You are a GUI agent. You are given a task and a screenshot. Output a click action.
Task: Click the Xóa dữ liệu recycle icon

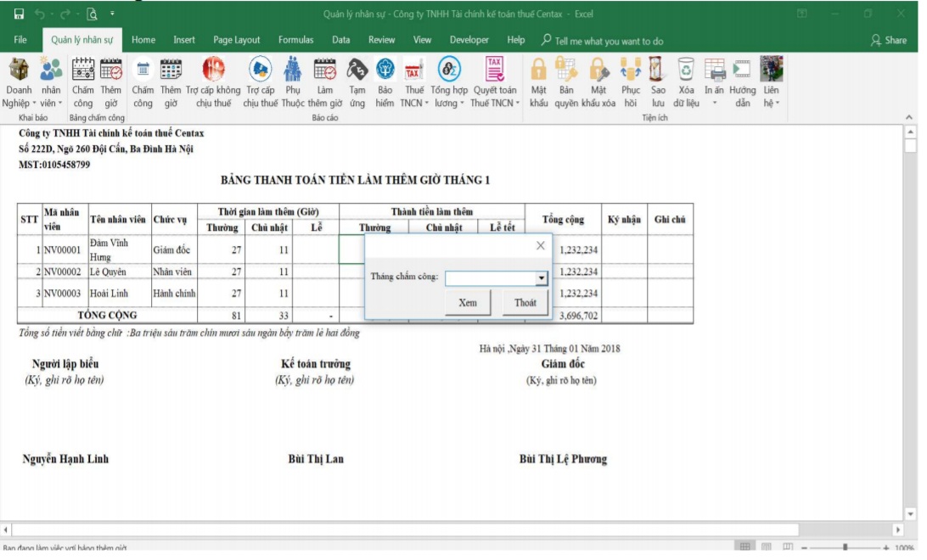(x=686, y=70)
